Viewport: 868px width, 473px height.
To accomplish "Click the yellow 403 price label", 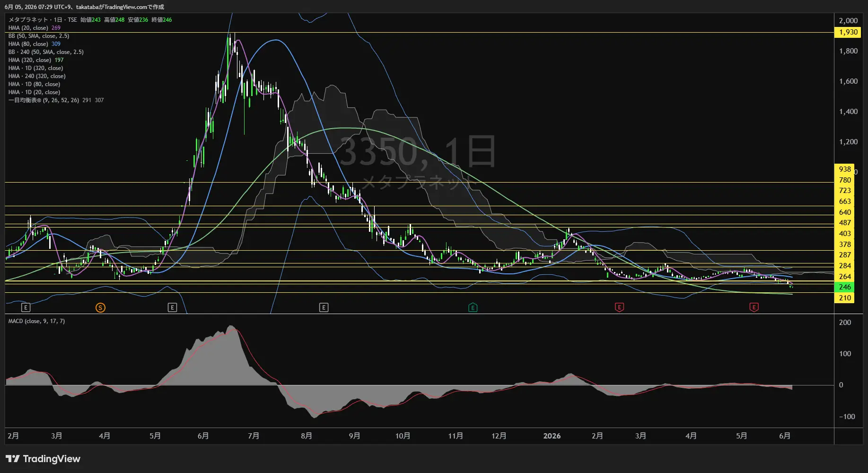I will pos(845,234).
